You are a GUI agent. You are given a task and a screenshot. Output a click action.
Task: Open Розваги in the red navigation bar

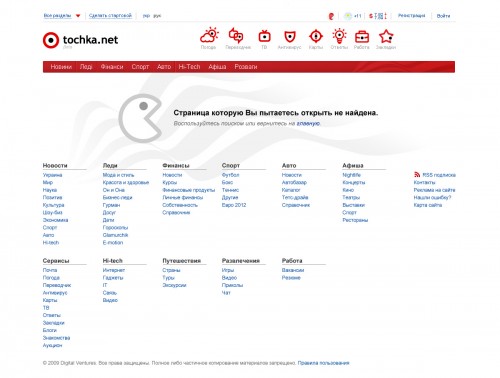246,67
